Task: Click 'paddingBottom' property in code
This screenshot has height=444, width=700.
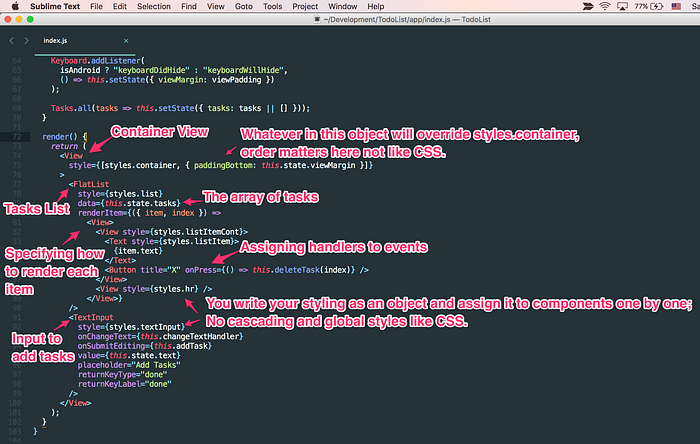Action: [223, 165]
